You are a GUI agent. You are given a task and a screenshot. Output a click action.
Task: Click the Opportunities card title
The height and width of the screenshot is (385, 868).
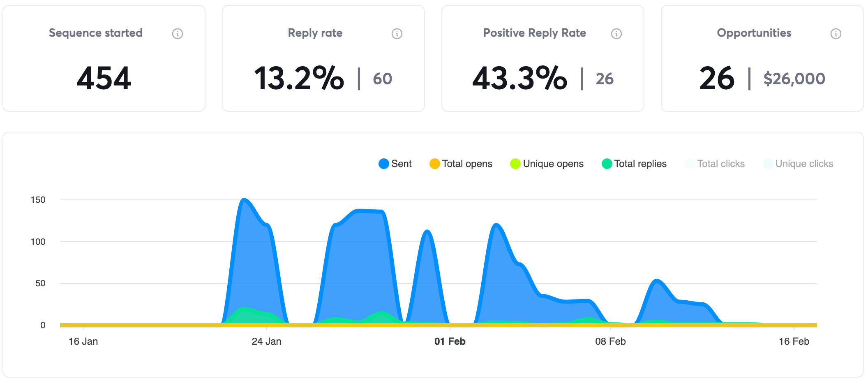tap(754, 33)
